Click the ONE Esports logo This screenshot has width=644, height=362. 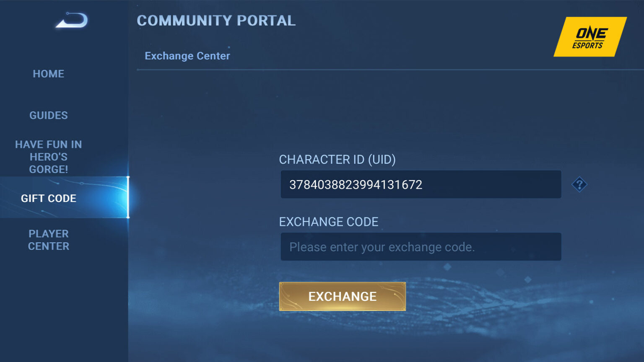[x=589, y=38]
